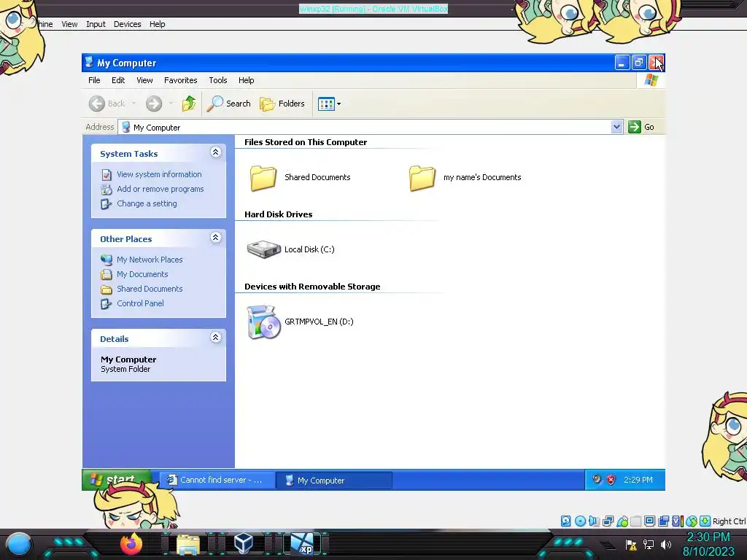Image resolution: width=747 pixels, height=560 pixels.
Task: Click VirtualBox mouse integration icon
Action: click(x=692, y=521)
